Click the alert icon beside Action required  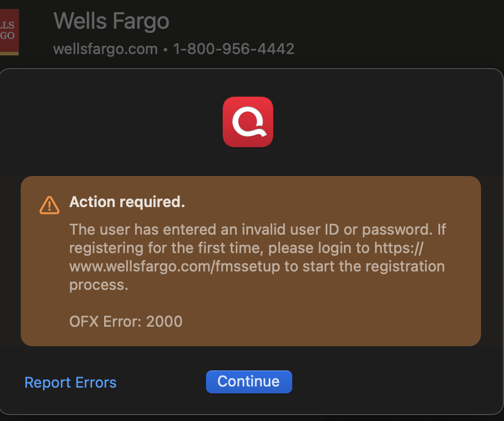click(49, 205)
